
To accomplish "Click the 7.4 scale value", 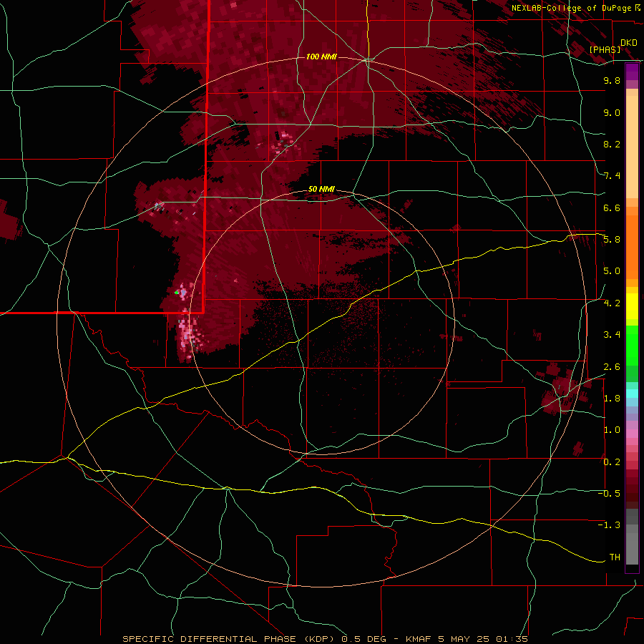I will pyautogui.click(x=612, y=176).
